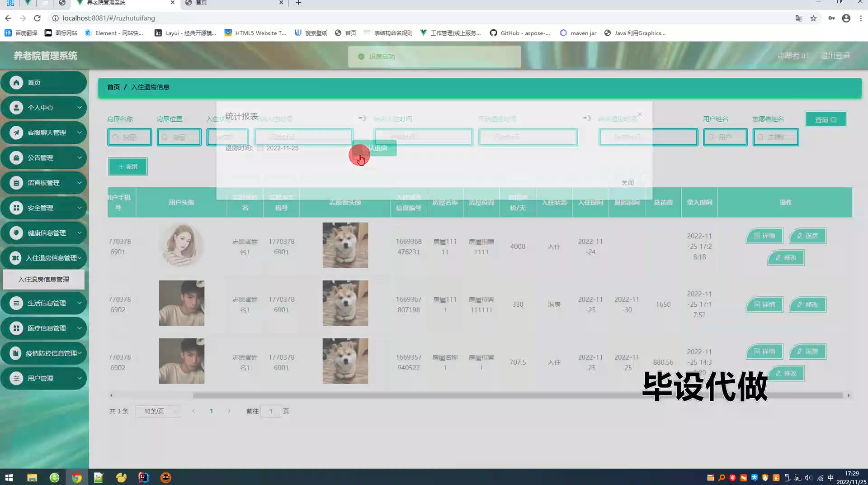Click the 查询 search button

826,119
